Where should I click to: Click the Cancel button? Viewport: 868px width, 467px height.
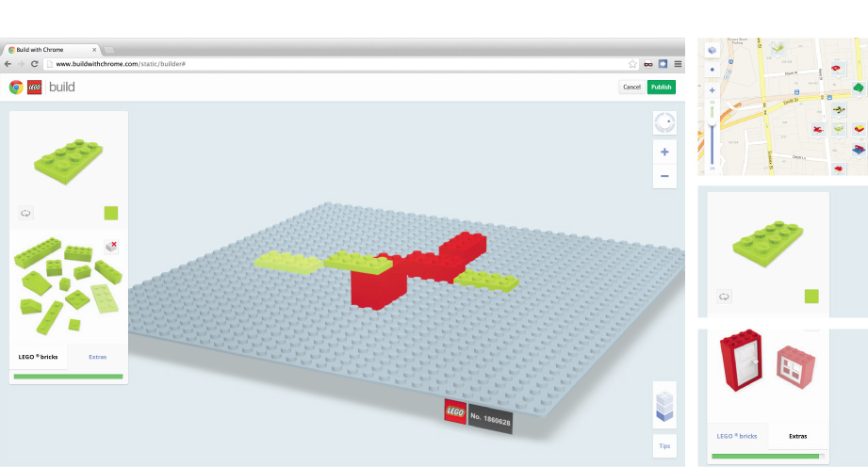(631, 87)
